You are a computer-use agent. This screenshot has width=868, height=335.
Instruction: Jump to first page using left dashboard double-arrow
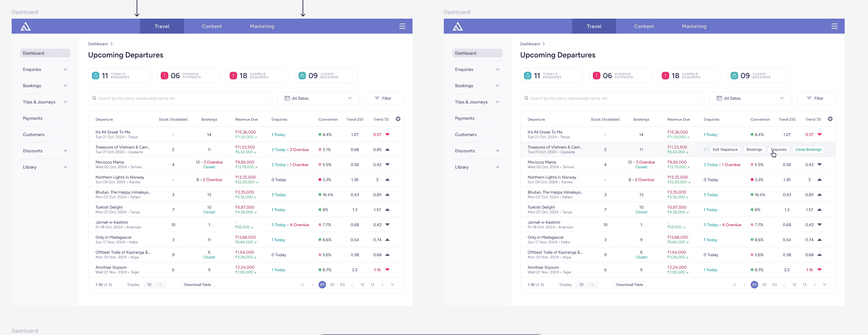coord(302,285)
